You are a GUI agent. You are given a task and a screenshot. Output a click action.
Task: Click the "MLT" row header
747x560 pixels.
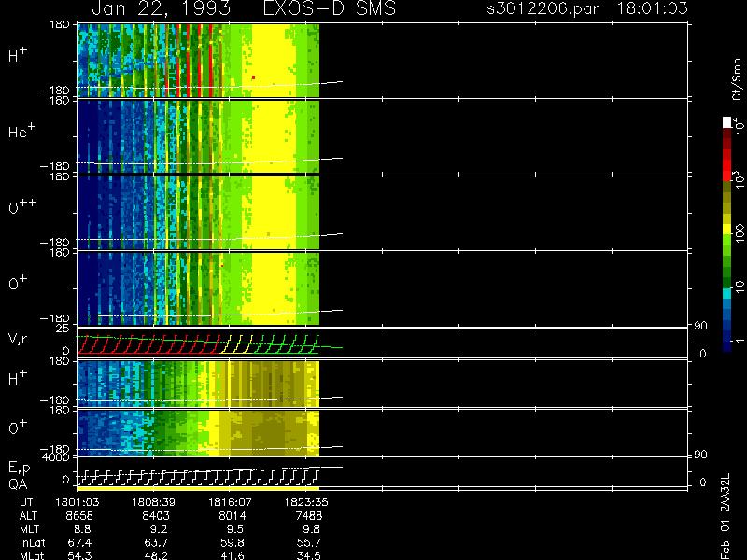click(29, 529)
